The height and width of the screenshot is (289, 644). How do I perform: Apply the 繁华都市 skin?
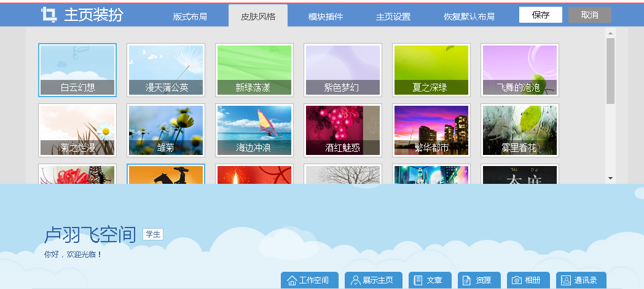(431, 130)
